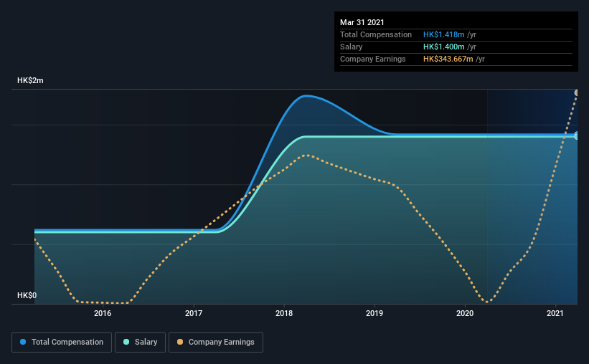The image size is (589, 364).
Task: Click the HK$343.667m company earnings value
Action: [448, 59]
